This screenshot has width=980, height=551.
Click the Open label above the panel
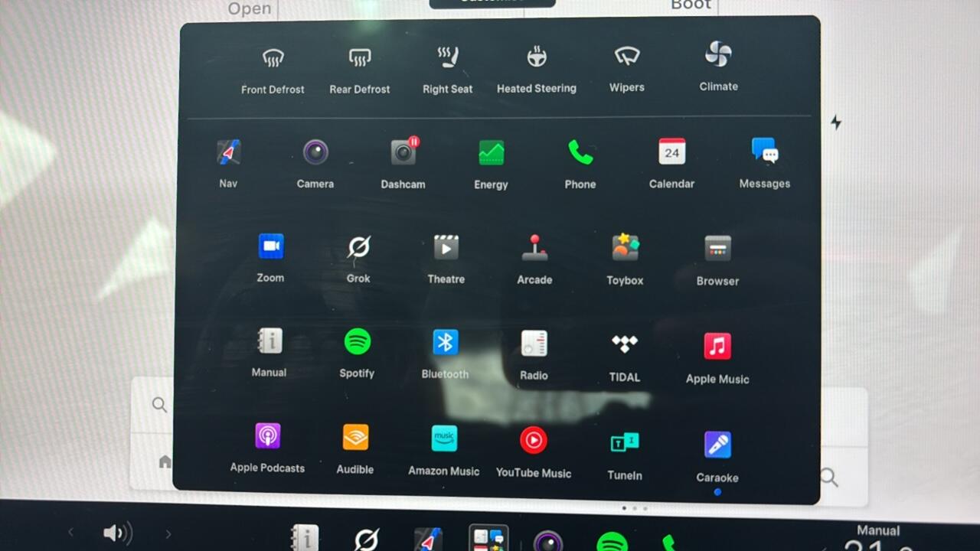click(x=250, y=8)
